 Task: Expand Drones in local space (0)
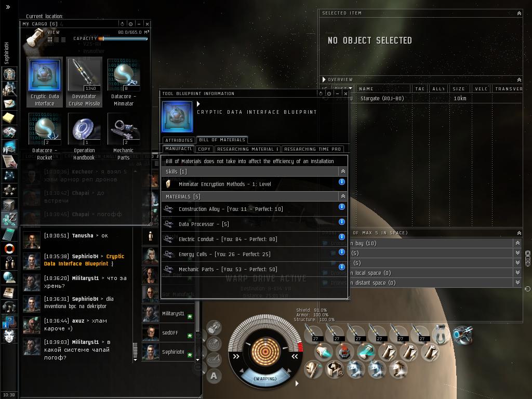tap(517, 272)
